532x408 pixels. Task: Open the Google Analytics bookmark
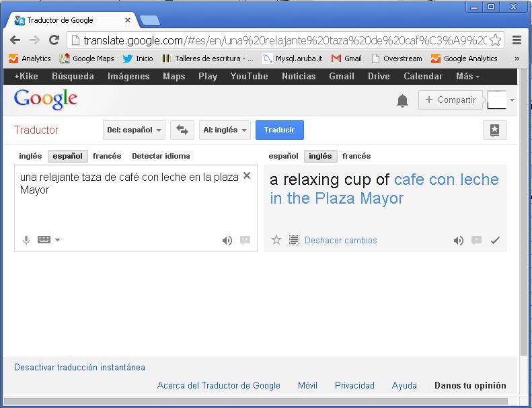pyautogui.click(x=464, y=58)
